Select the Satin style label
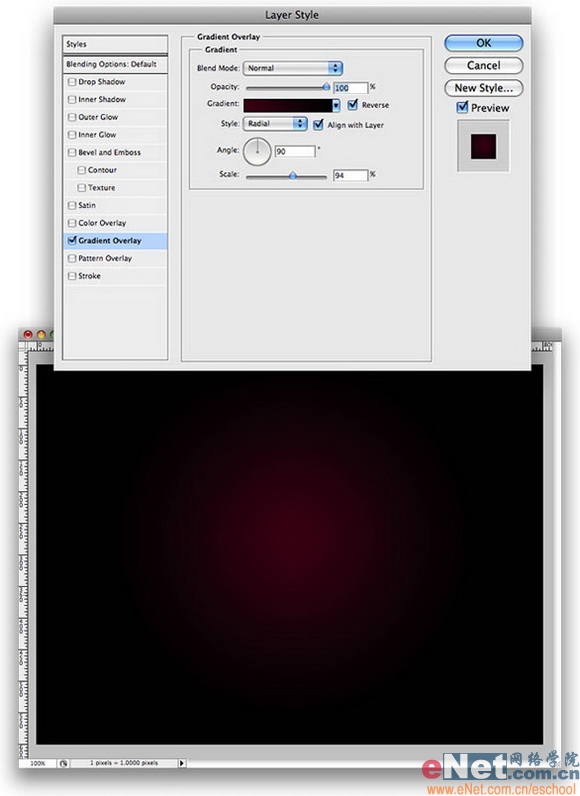This screenshot has height=796, width=580. (x=87, y=206)
